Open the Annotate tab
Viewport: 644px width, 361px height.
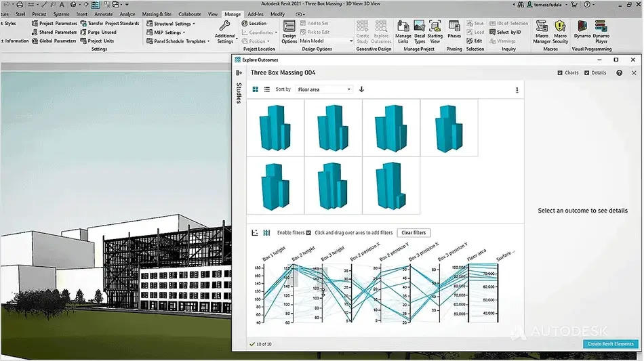103,14
